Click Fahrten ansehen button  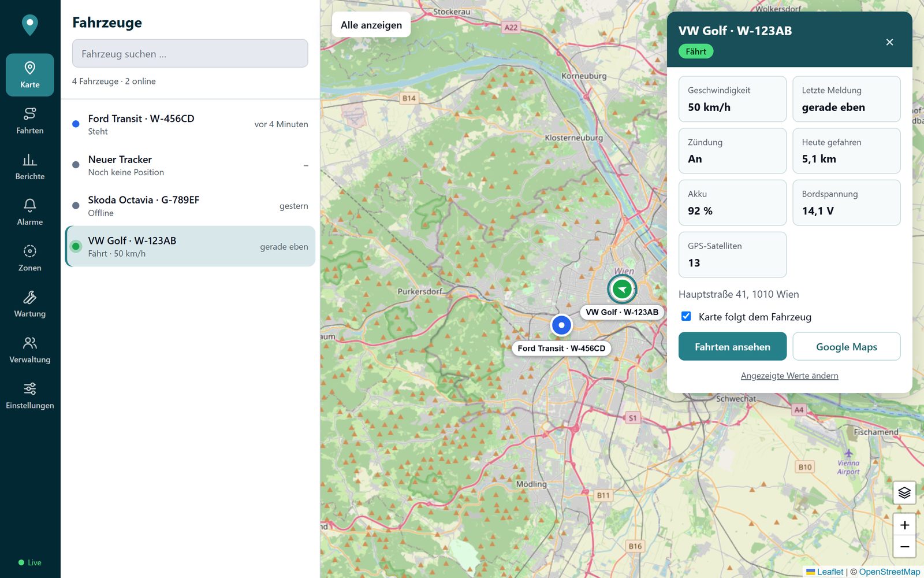click(732, 346)
